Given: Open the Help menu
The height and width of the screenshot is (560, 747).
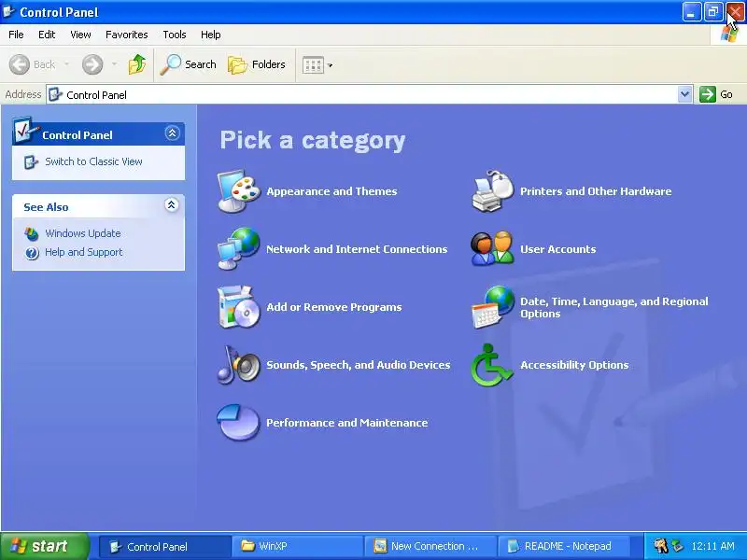Looking at the screenshot, I should [x=211, y=35].
